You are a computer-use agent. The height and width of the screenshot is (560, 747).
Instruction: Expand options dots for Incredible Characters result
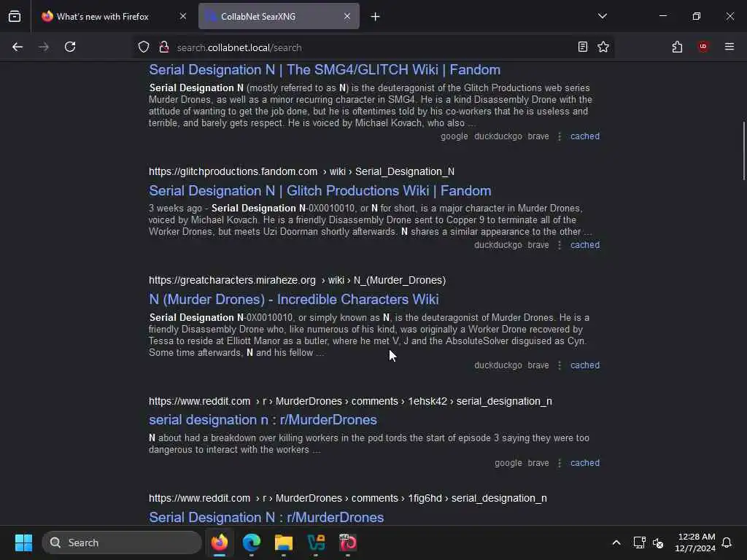pyautogui.click(x=560, y=365)
